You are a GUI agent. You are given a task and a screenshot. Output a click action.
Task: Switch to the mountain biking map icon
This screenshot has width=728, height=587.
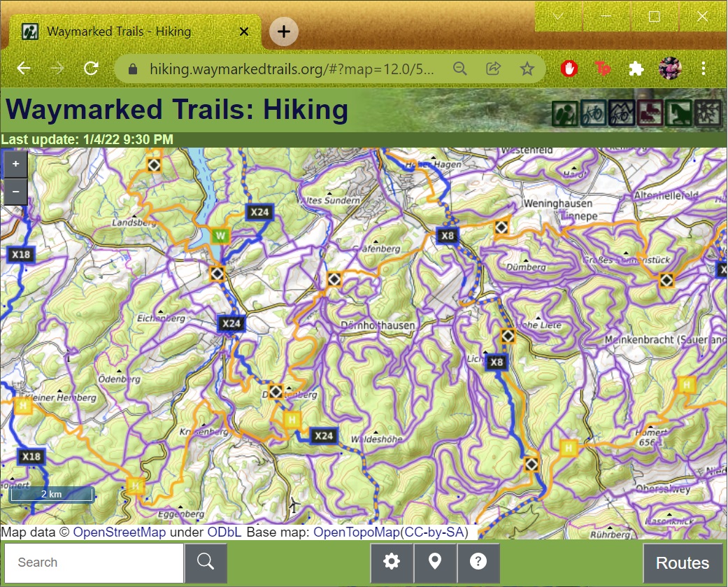pos(622,113)
